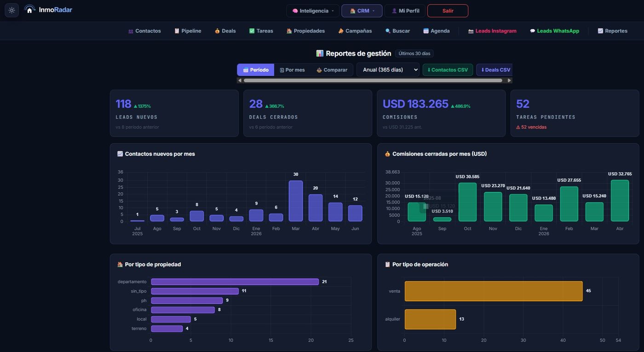Click the checkmark icon on Tareas

point(252,31)
